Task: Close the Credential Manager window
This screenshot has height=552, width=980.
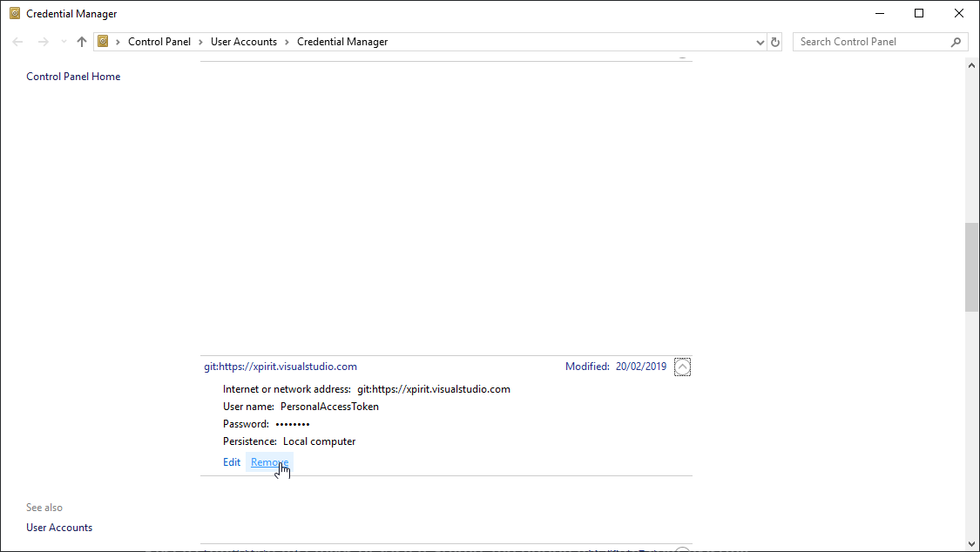Action: tap(959, 13)
